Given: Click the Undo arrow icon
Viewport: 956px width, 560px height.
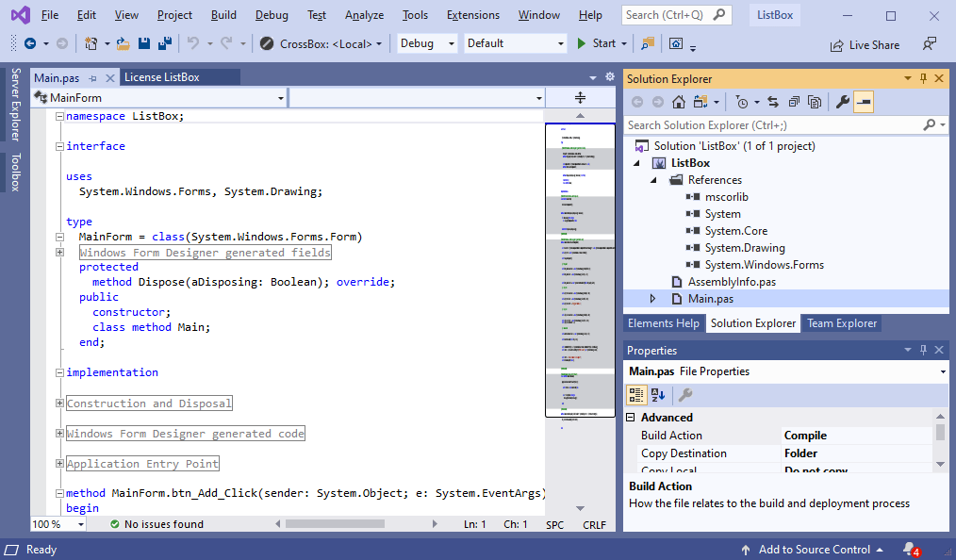Looking at the screenshot, I should [193, 43].
